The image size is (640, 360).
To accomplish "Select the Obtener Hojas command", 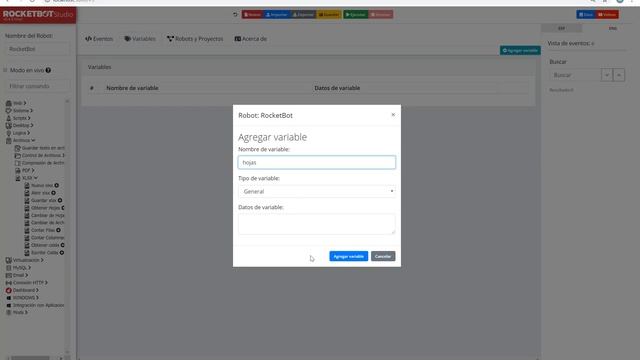I will coord(44,208).
